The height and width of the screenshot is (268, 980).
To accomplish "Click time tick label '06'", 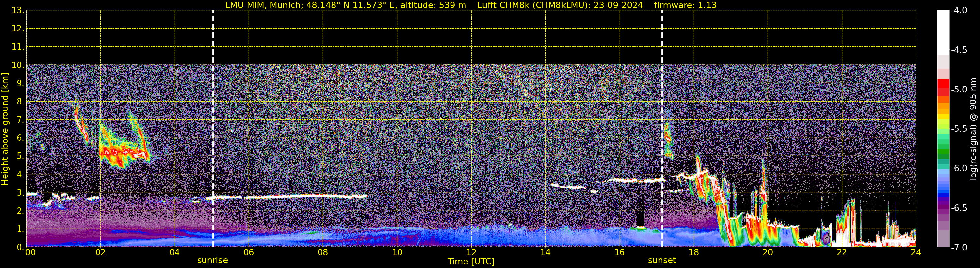I will [x=249, y=252].
